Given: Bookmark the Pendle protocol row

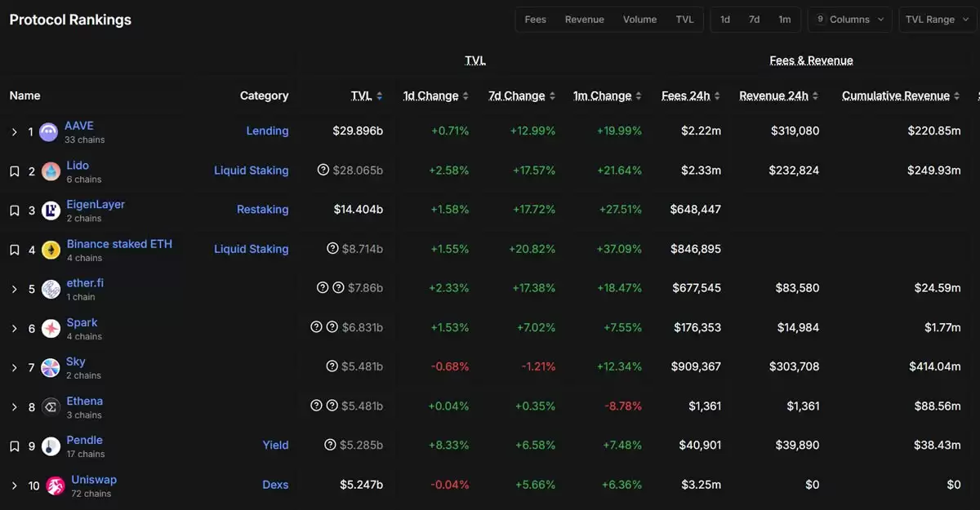Looking at the screenshot, I should click(14, 446).
